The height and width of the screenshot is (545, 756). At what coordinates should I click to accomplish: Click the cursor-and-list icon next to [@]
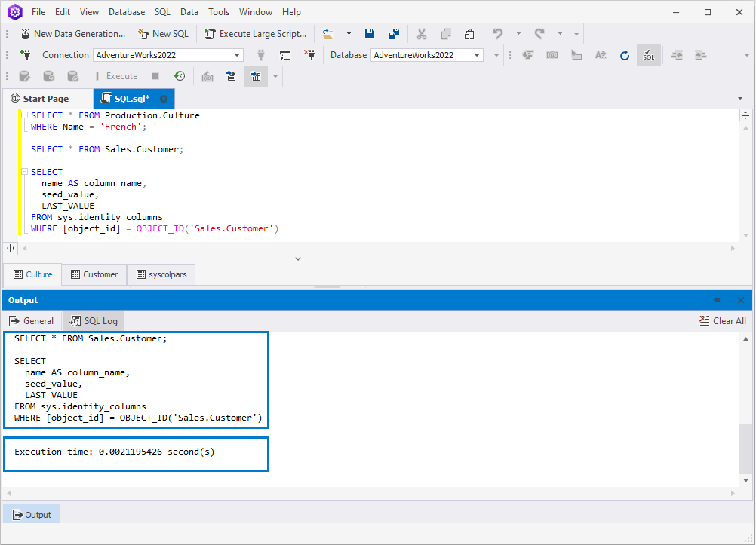tap(576, 55)
